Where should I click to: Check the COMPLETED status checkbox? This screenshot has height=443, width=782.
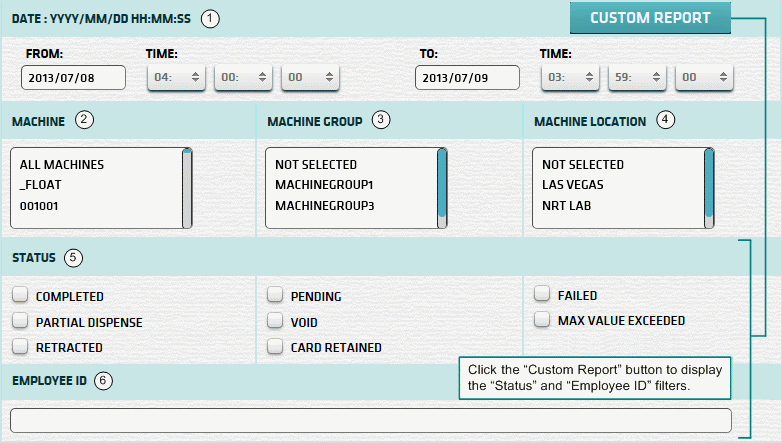[x=20, y=296]
